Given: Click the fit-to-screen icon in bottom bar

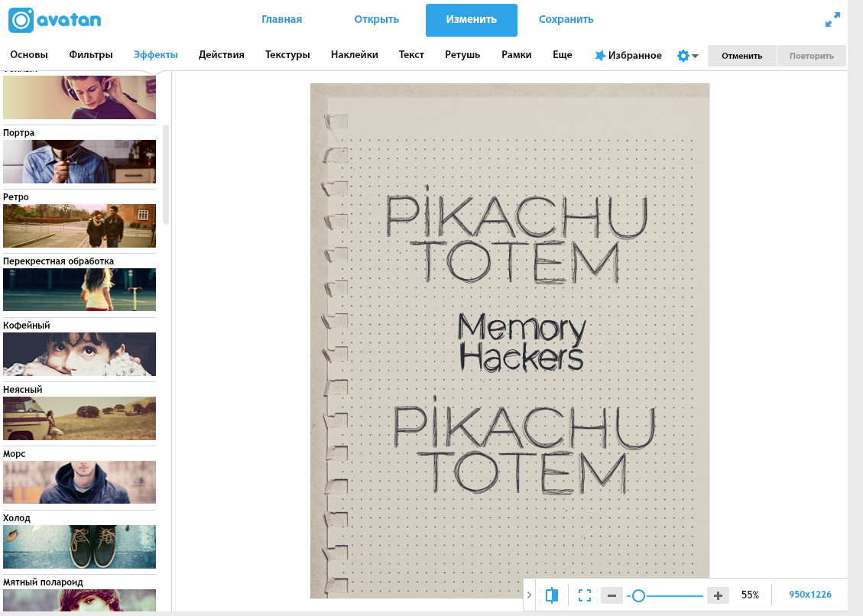Looking at the screenshot, I should coord(585,595).
